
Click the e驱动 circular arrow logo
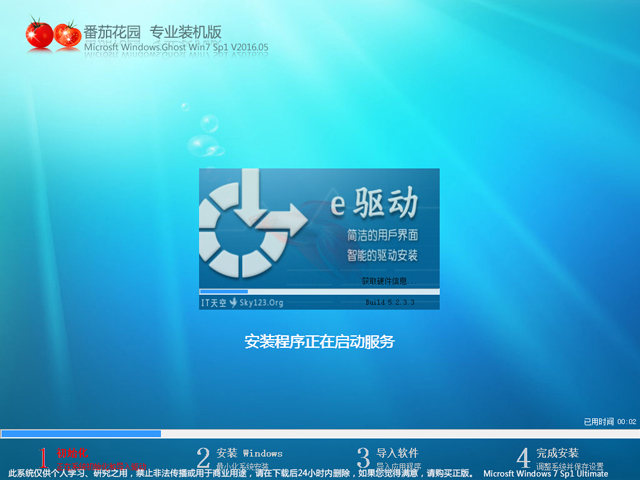click(253, 223)
